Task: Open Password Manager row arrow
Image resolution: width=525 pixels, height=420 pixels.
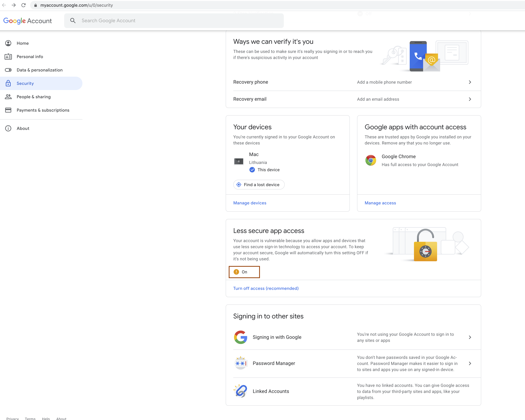Action: 470,363
